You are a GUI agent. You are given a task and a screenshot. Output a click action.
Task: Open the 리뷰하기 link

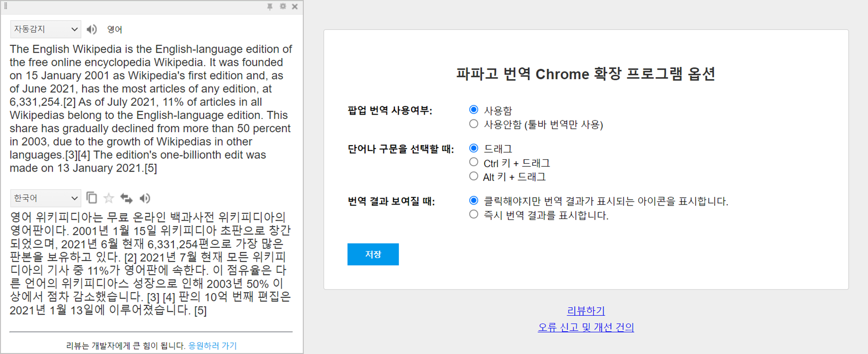[x=586, y=311]
